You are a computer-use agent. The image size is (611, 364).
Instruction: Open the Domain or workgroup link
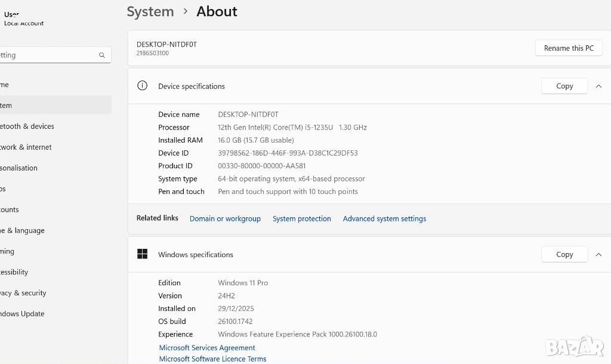click(225, 218)
